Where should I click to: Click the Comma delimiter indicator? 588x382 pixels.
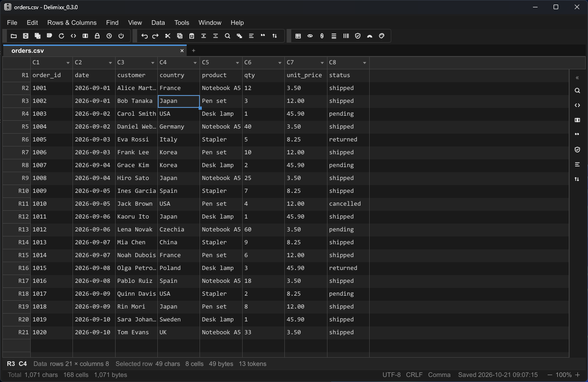tap(439, 375)
